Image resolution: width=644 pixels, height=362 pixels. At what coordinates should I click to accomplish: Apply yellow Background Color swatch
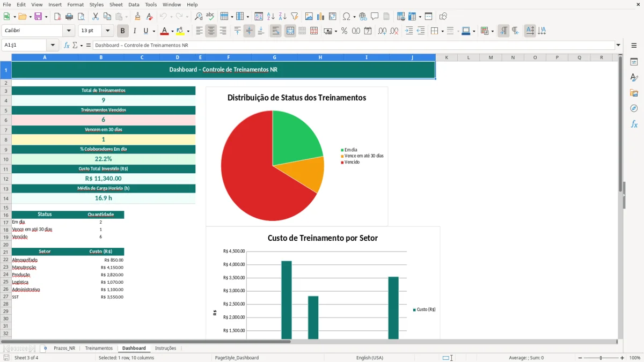tap(180, 31)
